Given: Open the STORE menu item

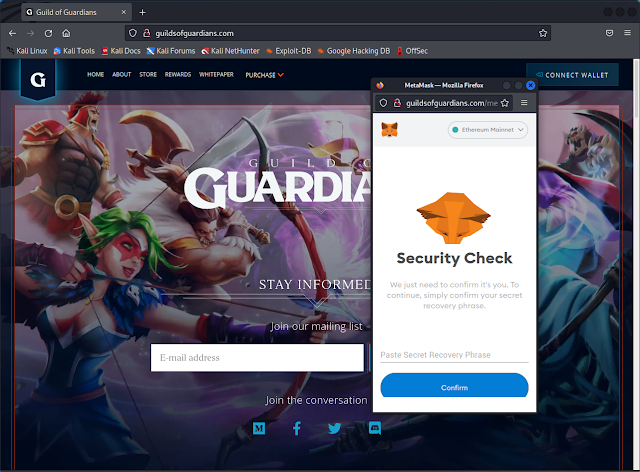Looking at the screenshot, I should click(148, 74).
